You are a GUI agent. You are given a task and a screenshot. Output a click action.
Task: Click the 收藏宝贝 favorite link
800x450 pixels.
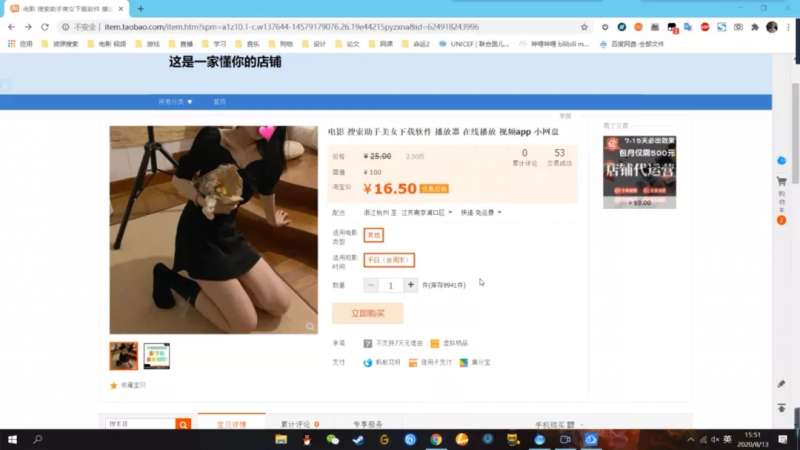pyautogui.click(x=133, y=385)
